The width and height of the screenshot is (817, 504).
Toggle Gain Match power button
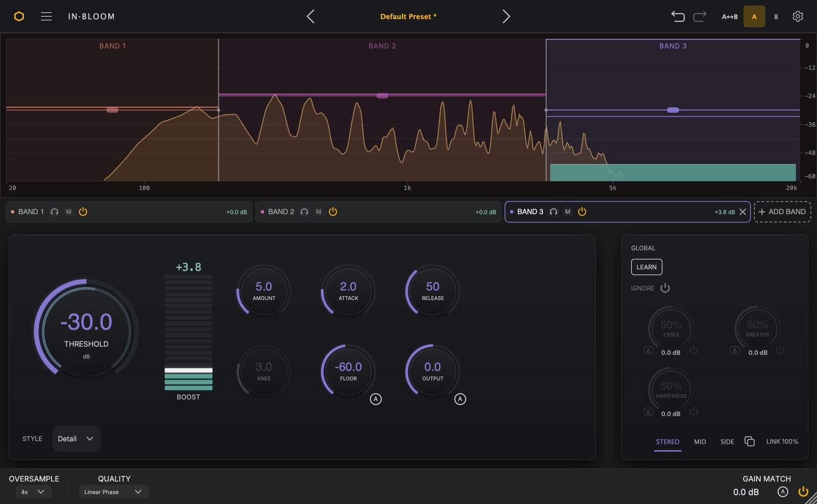(803, 492)
